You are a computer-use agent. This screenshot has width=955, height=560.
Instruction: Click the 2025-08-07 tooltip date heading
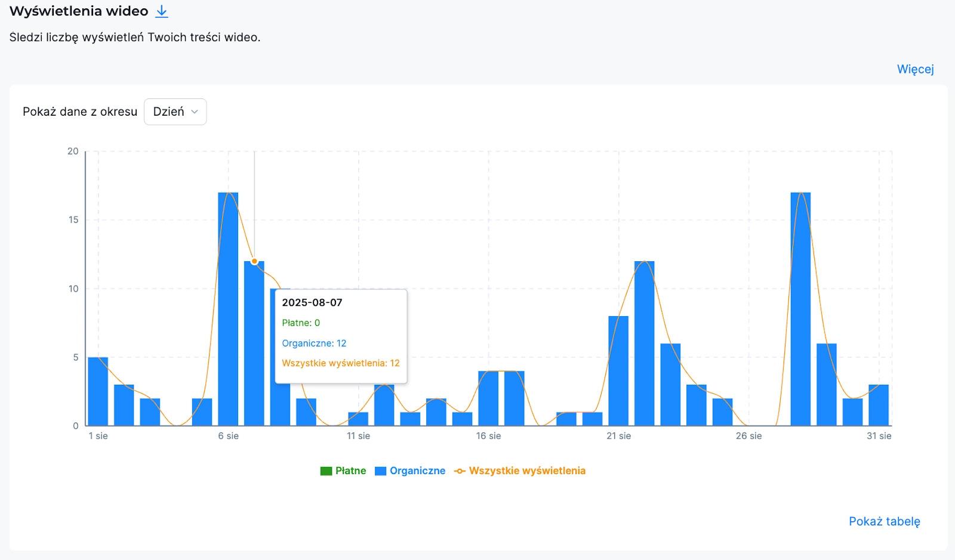click(312, 302)
